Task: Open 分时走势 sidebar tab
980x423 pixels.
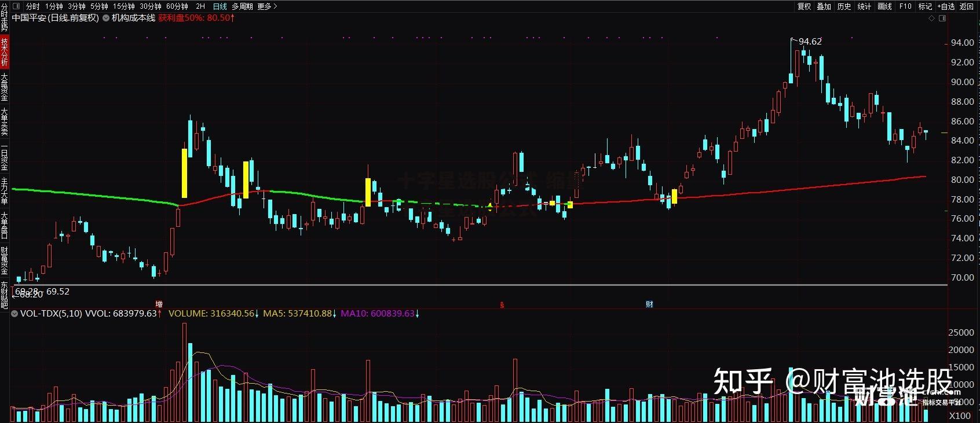Action: (x=5, y=17)
